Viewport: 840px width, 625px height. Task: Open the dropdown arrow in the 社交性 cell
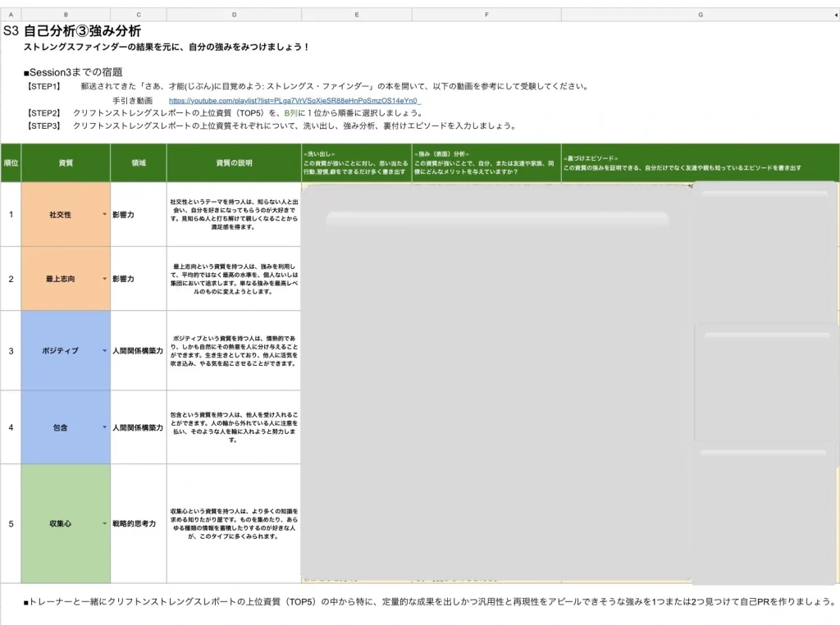104,214
